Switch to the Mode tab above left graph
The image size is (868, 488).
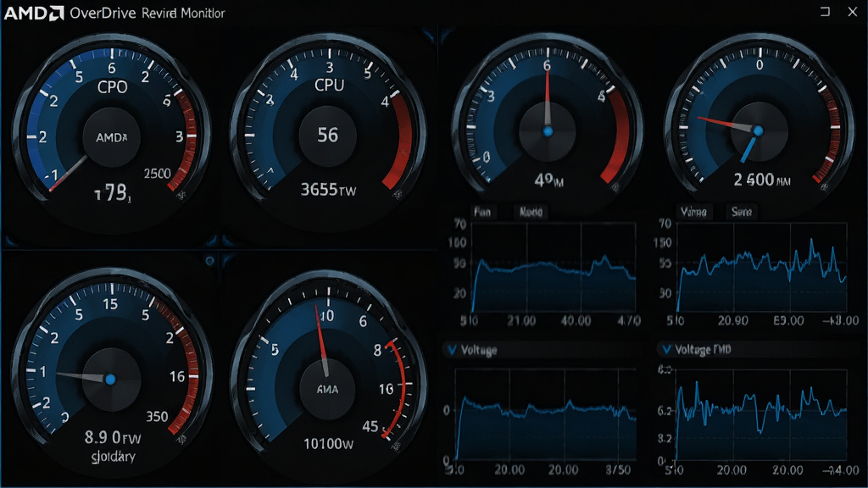[531, 212]
